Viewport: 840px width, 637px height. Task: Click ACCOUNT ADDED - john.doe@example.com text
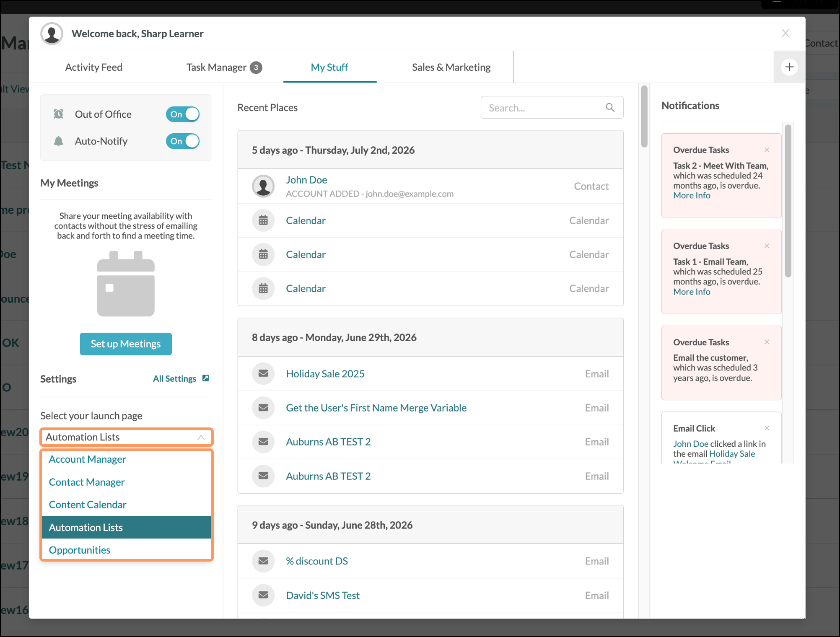tap(370, 194)
